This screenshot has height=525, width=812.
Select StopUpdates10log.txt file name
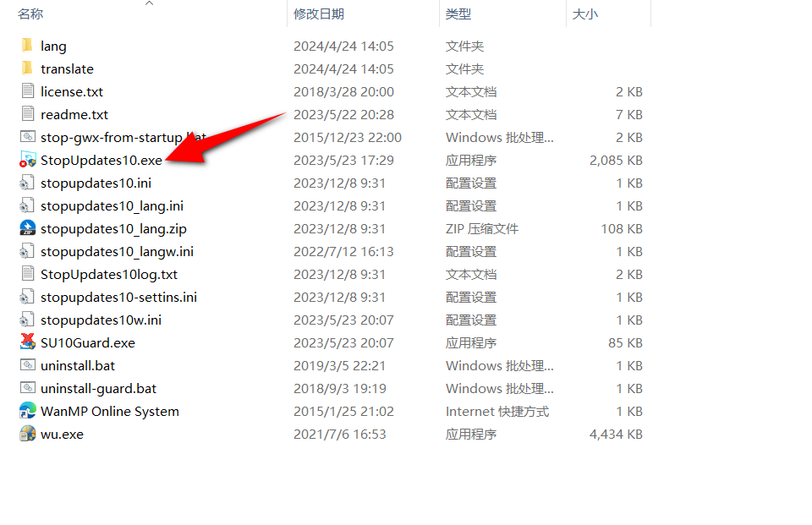click(109, 275)
